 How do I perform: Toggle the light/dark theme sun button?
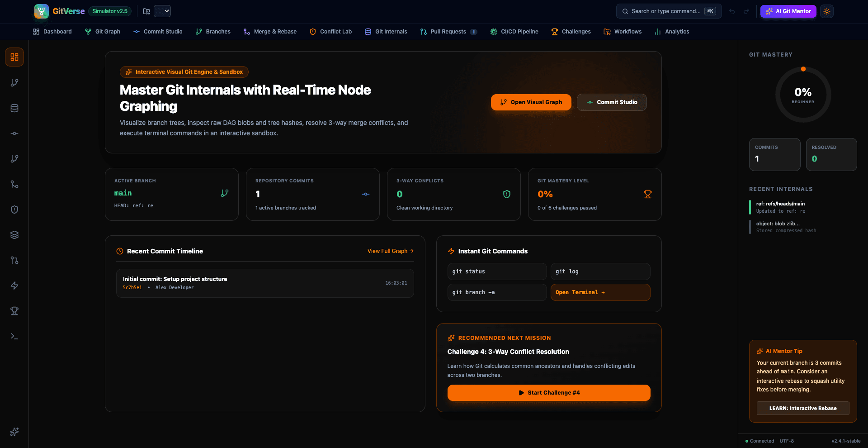[827, 11]
